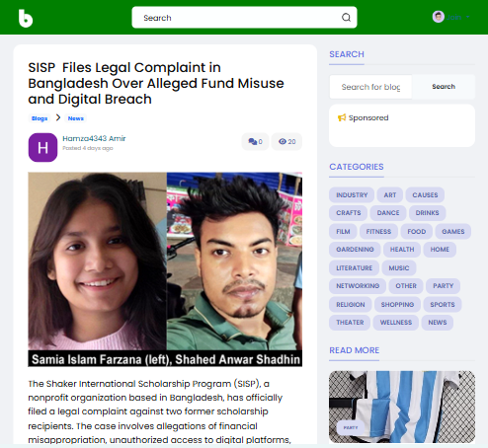Click the Sponsored megaphone icon
Viewport: 488px width, 448px height.
(x=342, y=117)
